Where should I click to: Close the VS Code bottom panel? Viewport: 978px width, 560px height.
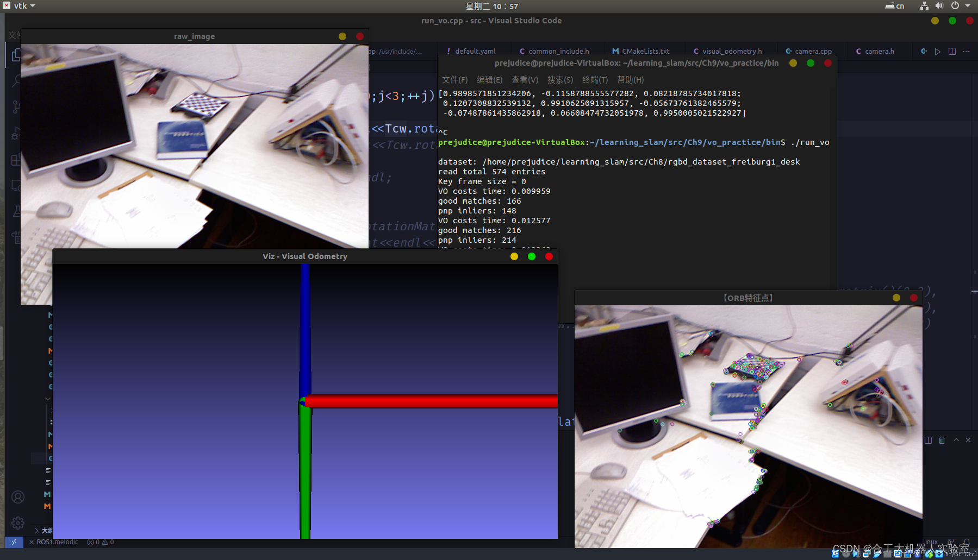point(968,440)
